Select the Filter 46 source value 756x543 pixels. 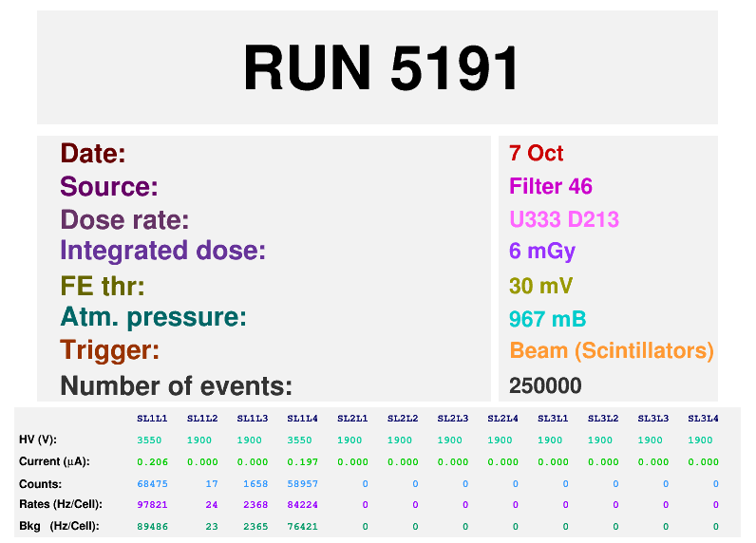(x=551, y=186)
